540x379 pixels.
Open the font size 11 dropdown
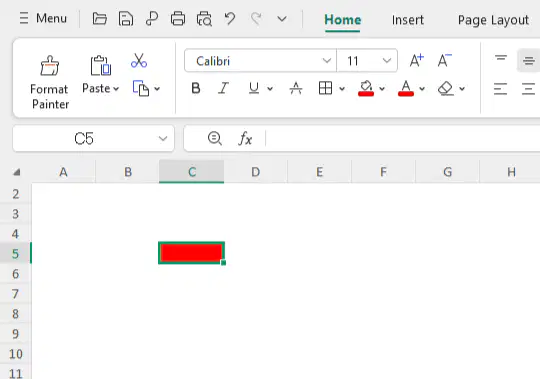[387, 61]
